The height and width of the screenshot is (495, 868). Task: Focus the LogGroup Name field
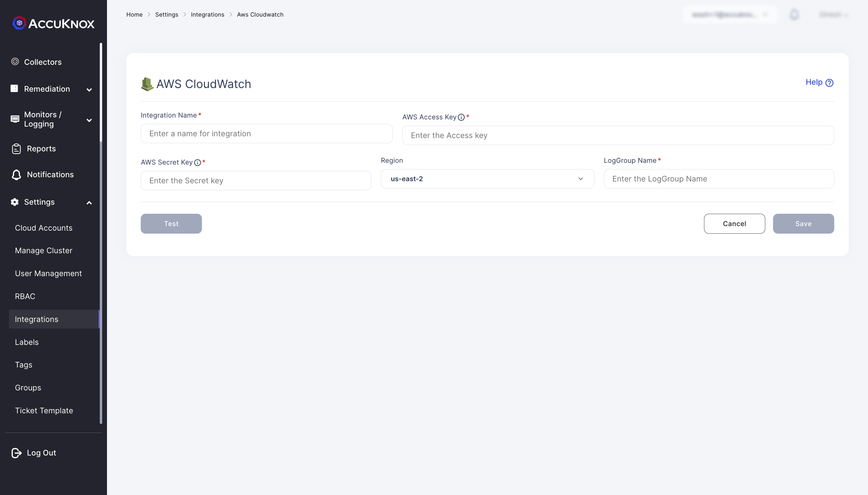(x=719, y=179)
